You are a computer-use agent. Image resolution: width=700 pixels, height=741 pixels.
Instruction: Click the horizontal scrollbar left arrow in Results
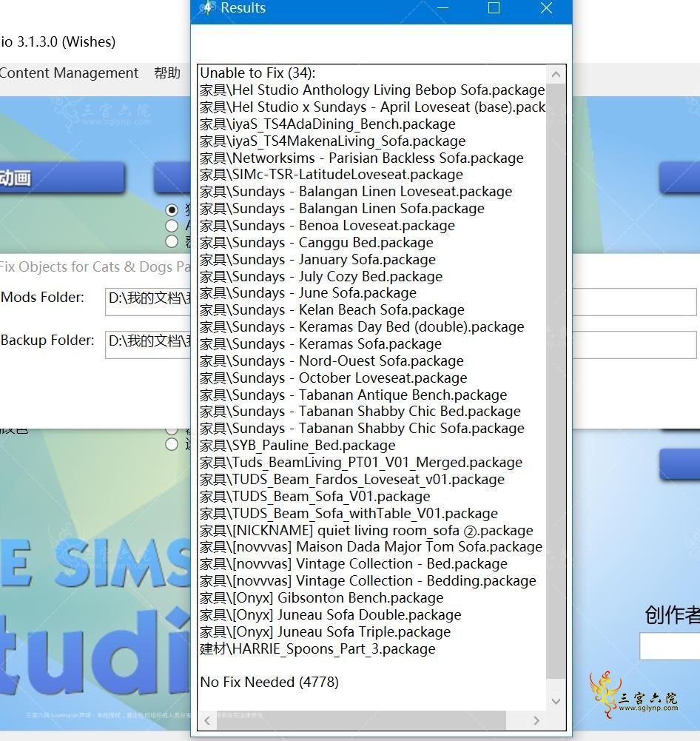pyautogui.click(x=207, y=721)
